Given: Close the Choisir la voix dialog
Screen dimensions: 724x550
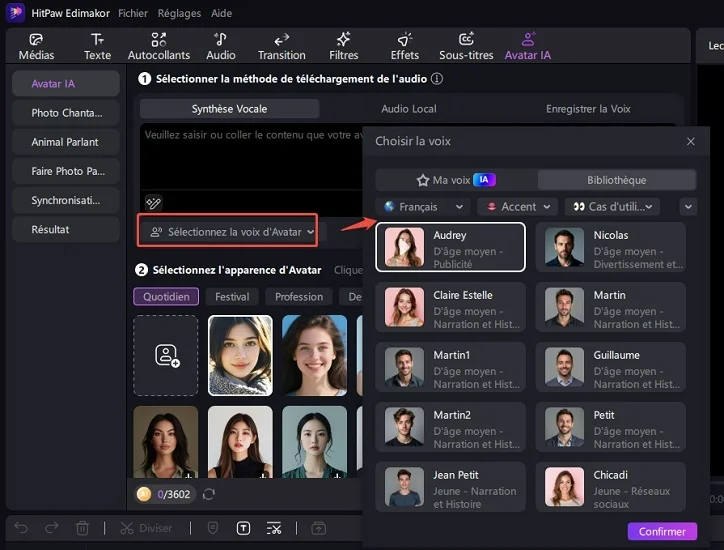Looking at the screenshot, I should click(691, 142).
